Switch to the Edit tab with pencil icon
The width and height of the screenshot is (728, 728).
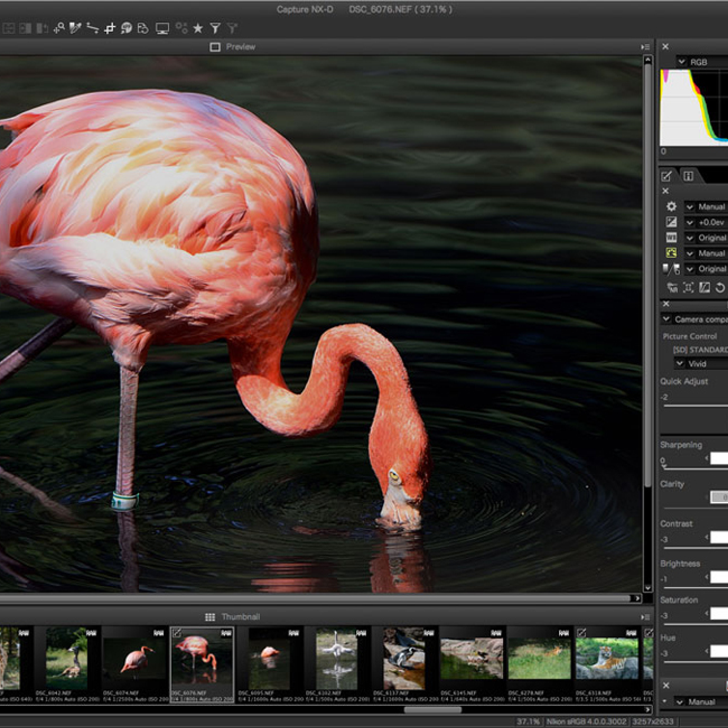666,176
